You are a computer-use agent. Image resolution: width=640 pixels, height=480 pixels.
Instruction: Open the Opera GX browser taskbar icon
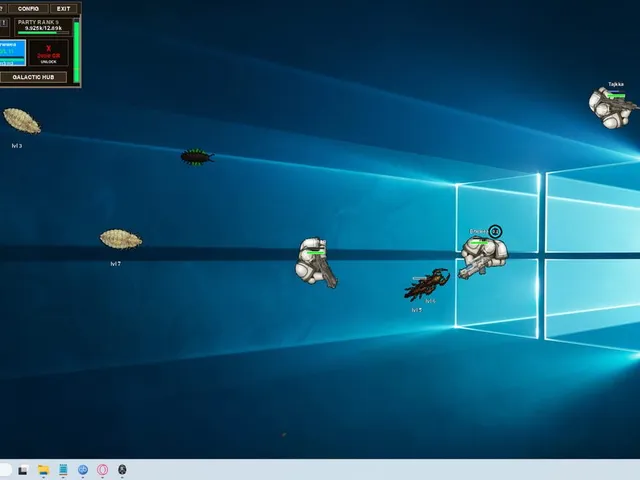click(102, 470)
